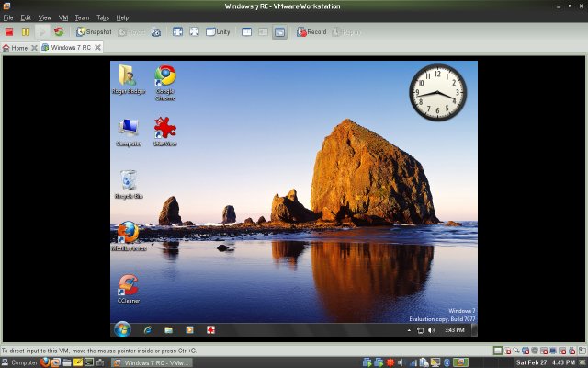
Task: Open Windows Explorer from guest taskbar
Action: tap(169, 330)
